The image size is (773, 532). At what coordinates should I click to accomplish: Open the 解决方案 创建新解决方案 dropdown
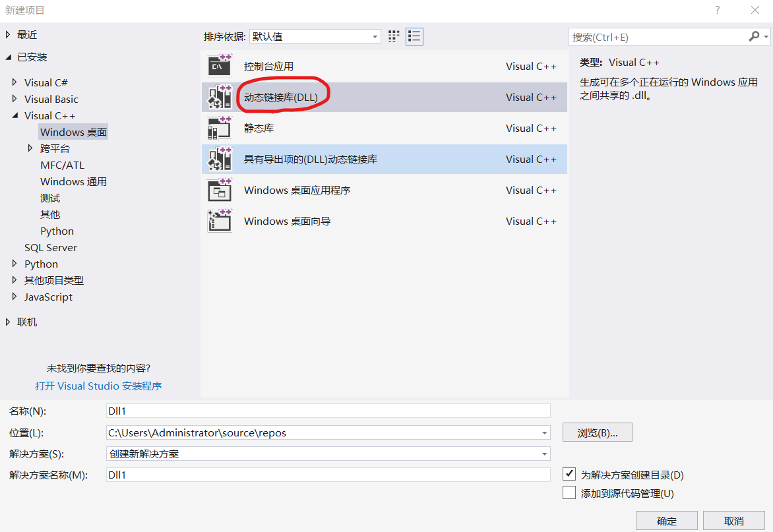pyautogui.click(x=328, y=454)
